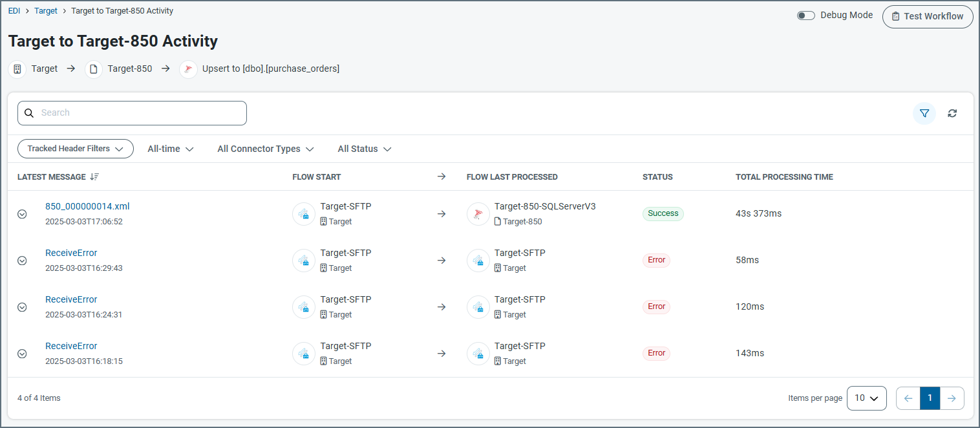Open the All Connector Types dropdown

265,149
